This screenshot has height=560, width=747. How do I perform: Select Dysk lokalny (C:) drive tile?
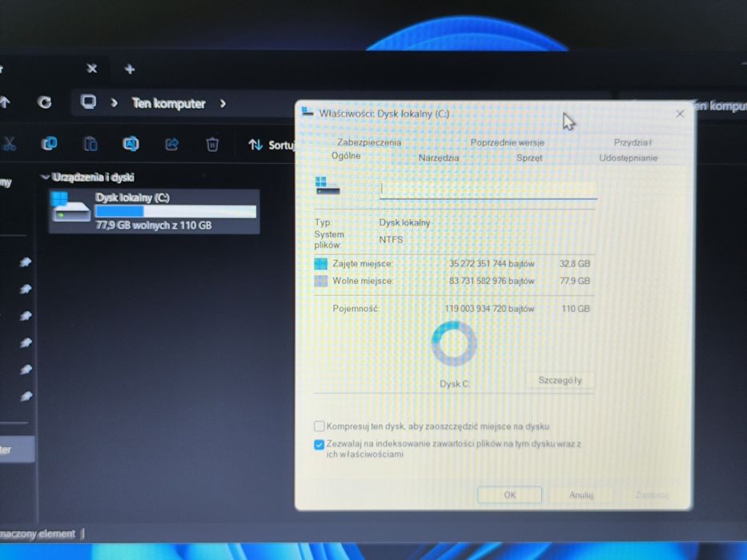[154, 211]
